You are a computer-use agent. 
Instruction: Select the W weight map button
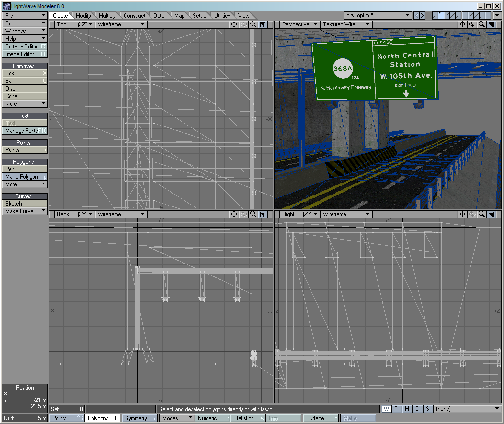click(x=386, y=409)
